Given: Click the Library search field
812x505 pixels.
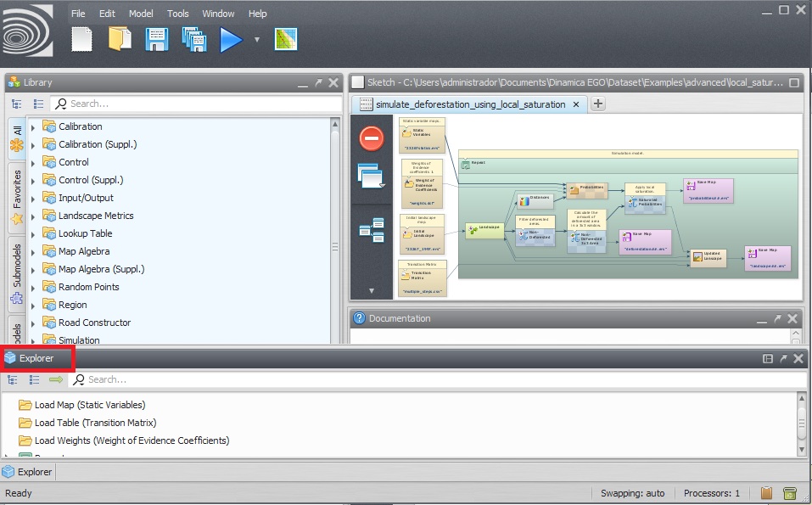Looking at the screenshot, I should tap(195, 104).
